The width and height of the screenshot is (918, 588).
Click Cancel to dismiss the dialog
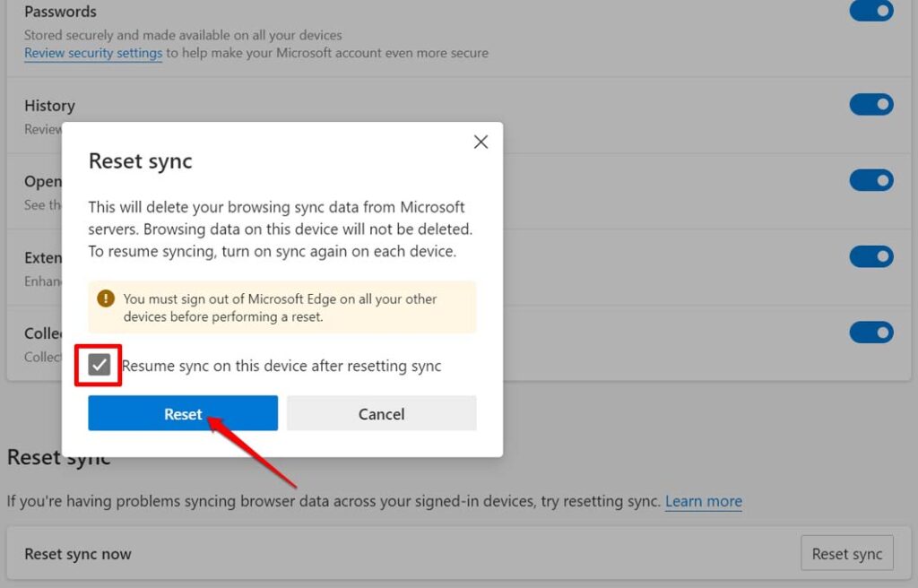pyautogui.click(x=381, y=413)
